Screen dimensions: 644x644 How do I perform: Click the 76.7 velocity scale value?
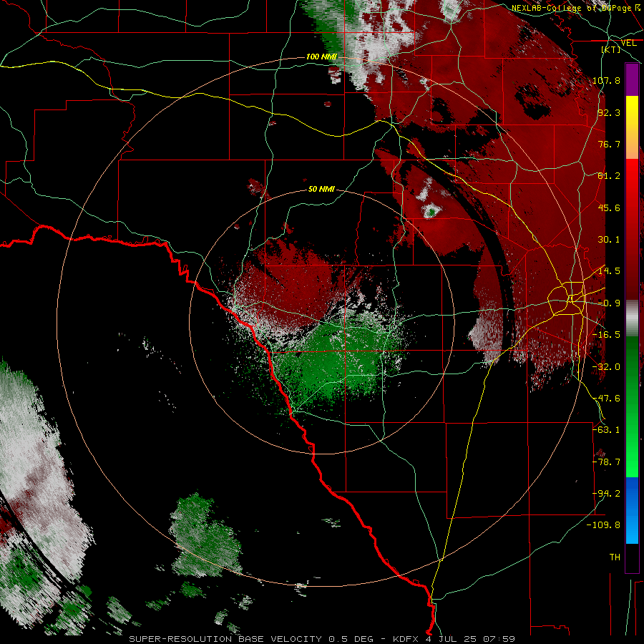click(609, 144)
